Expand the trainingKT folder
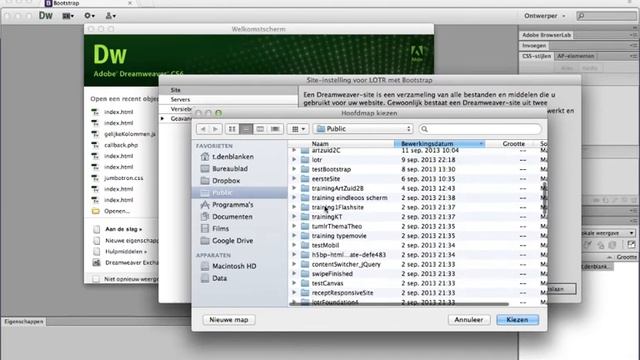 [x=294, y=217]
